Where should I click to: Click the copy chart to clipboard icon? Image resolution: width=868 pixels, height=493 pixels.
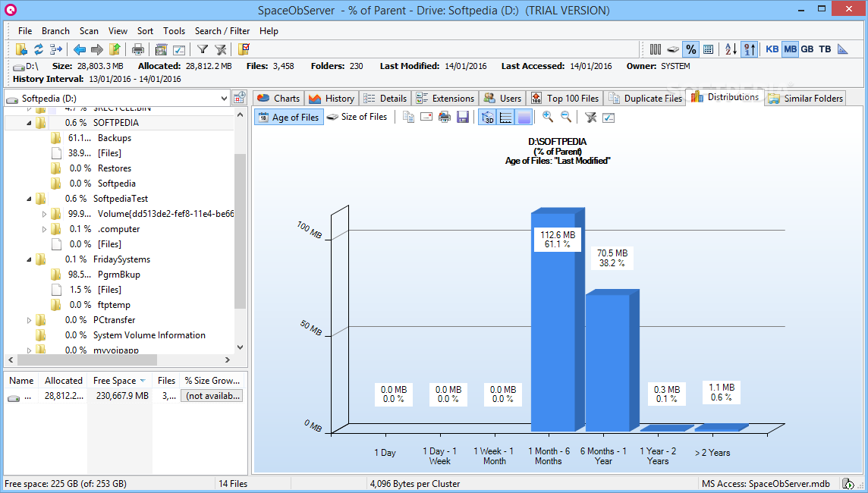click(x=408, y=117)
